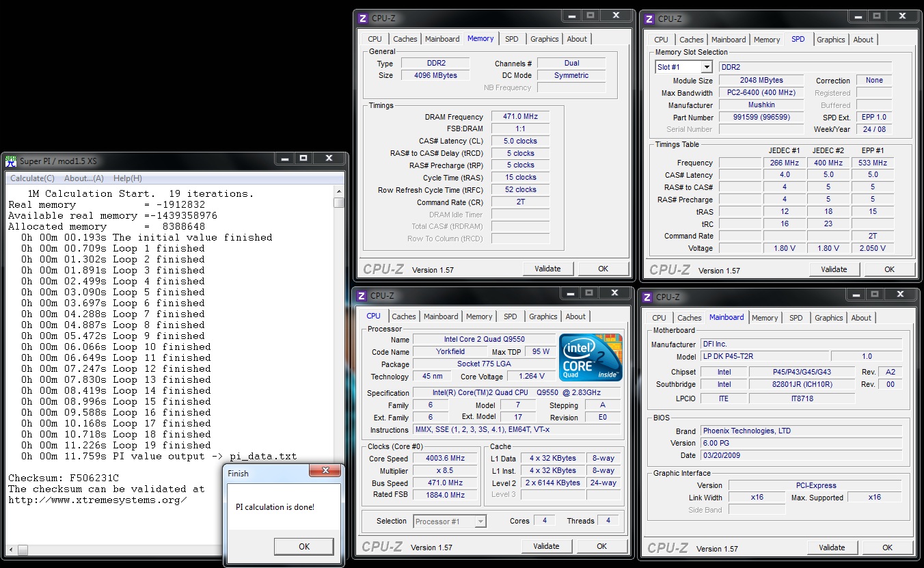Screen dimensions: 924x568
Task: Click the Row Refresh Cycle Time value 52 clocks
Action: 521,189
